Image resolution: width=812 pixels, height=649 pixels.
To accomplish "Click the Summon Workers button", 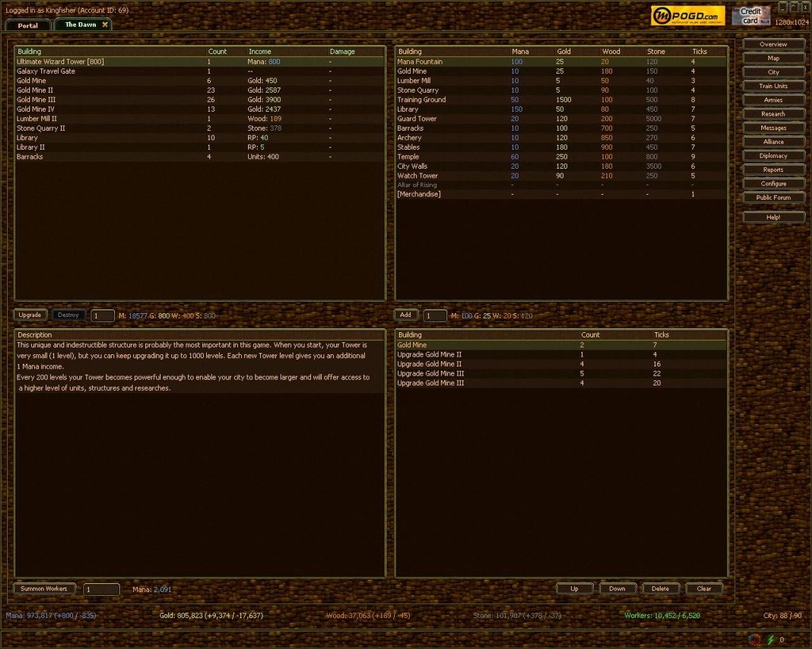I will (x=44, y=589).
